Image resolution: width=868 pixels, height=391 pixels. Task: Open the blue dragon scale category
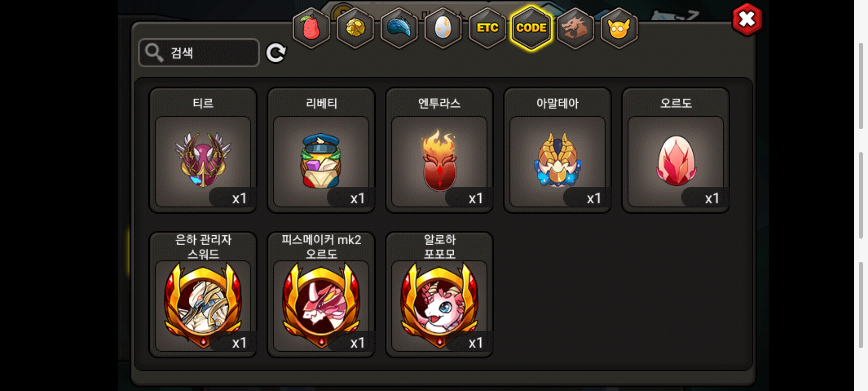[399, 28]
